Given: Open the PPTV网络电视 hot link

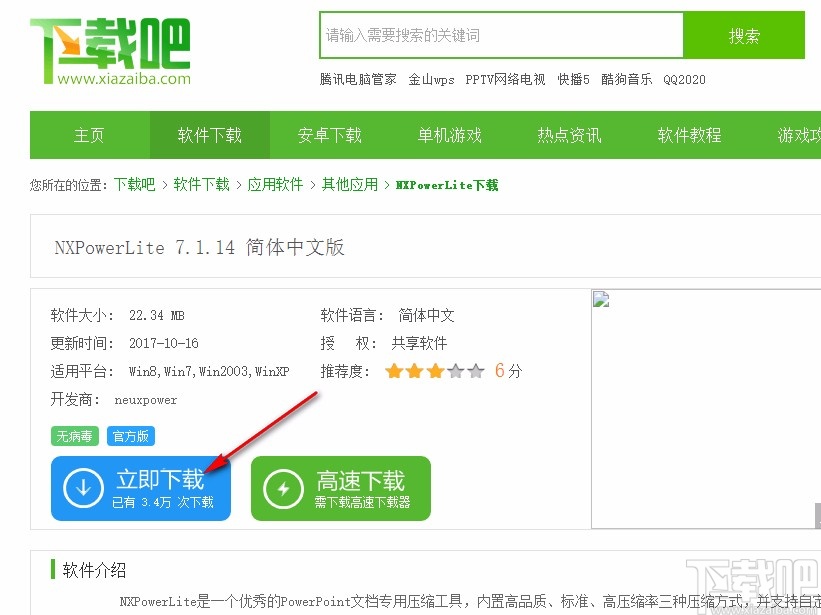Looking at the screenshot, I should (x=505, y=80).
